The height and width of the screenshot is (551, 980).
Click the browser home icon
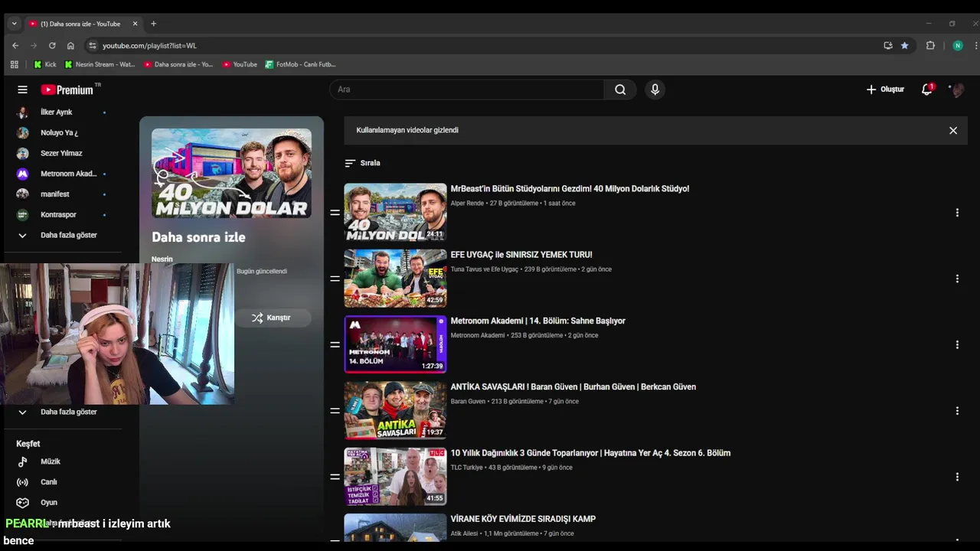click(70, 45)
